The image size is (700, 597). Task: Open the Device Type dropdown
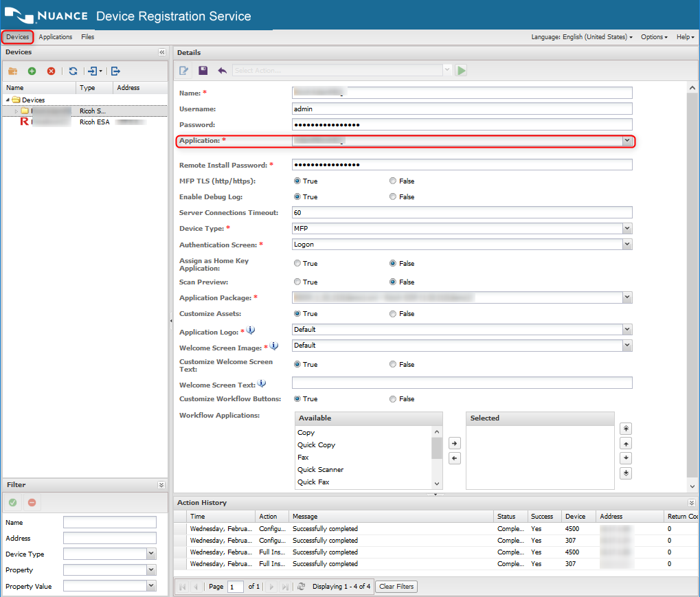pos(626,229)
